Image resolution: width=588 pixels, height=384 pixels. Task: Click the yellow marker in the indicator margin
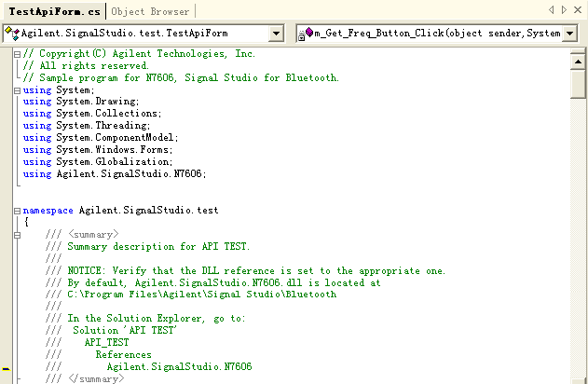click(x=6, y=369)
